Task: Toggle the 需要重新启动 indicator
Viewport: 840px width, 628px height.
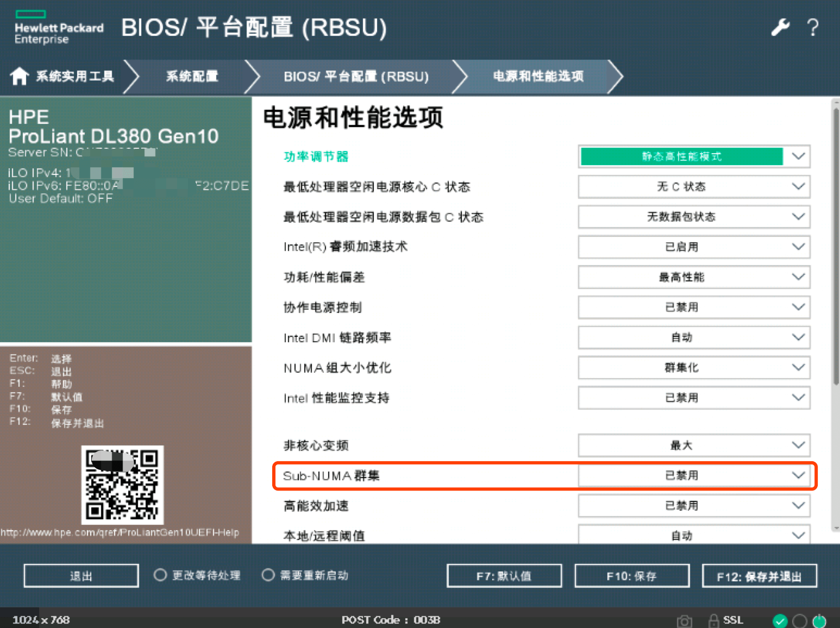Action: [268, 575]
